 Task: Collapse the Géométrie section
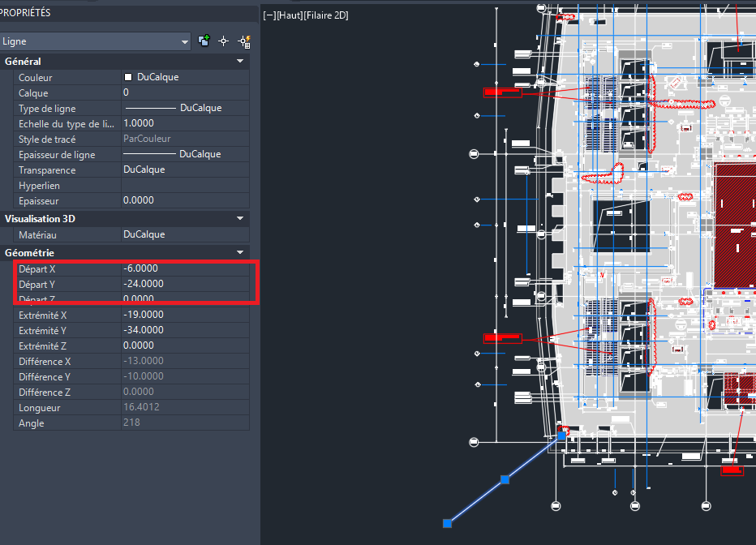pyautogui.click(x=240, y=252)
